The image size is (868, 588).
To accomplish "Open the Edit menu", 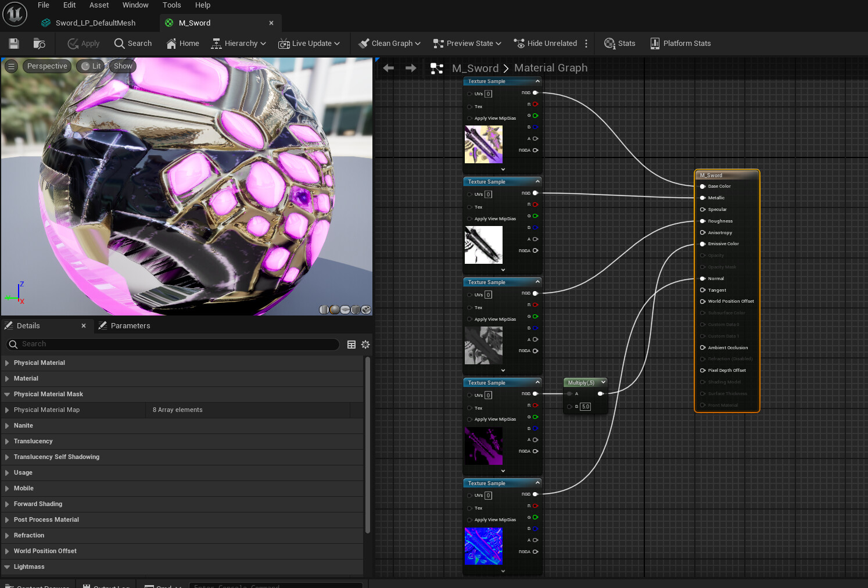I will coord(70,5).
